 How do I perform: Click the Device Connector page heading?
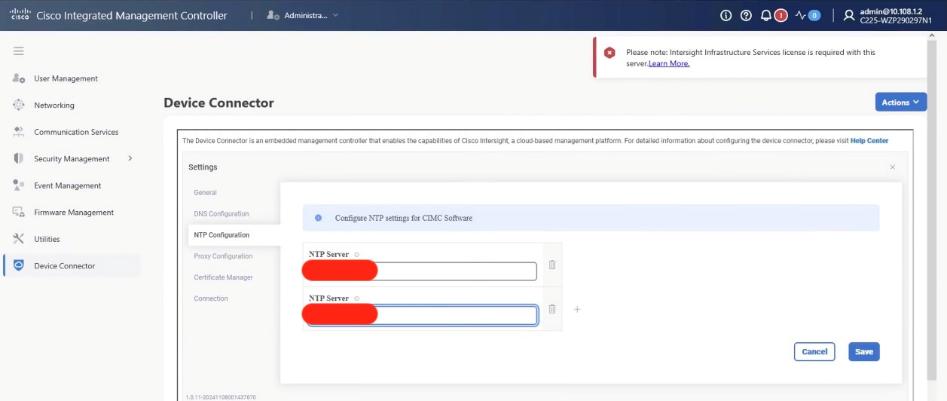point(219,103)
